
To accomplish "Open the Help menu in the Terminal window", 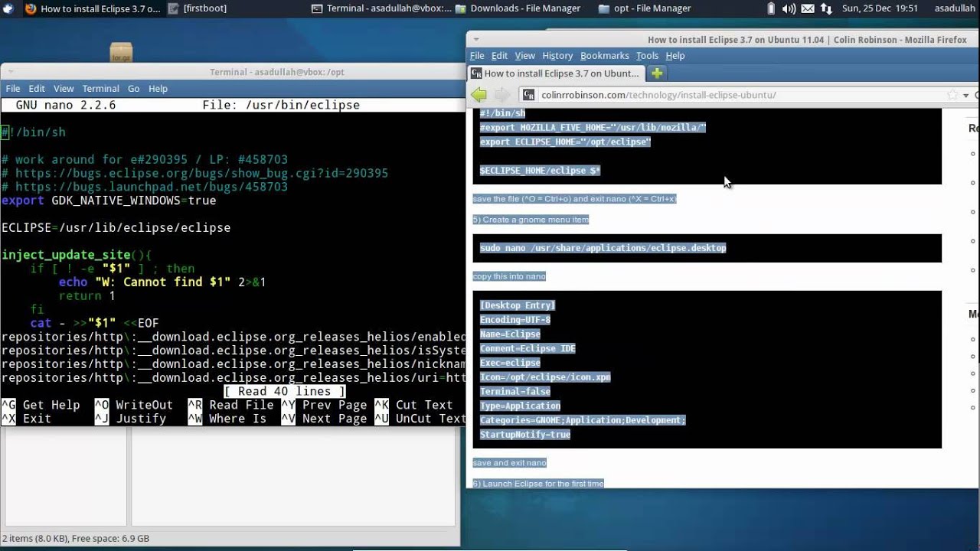I will tap(158, 89).
